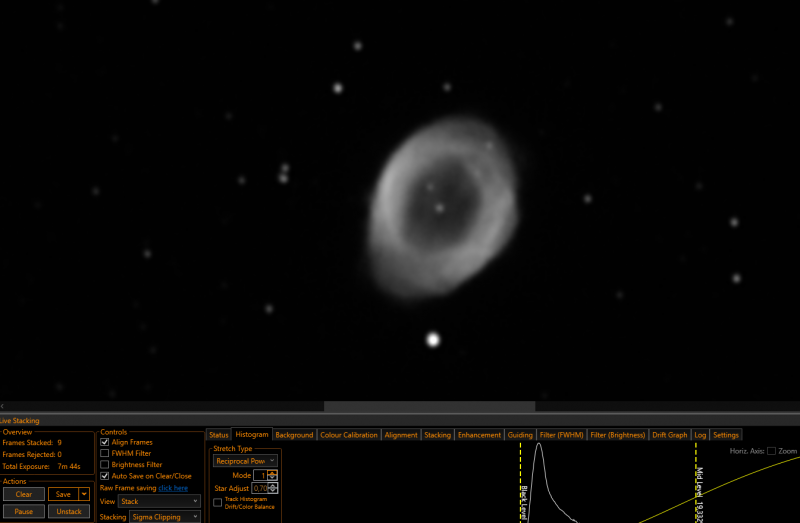
Task: Click the Star Adjust value field
Action: tap(260, 488)
